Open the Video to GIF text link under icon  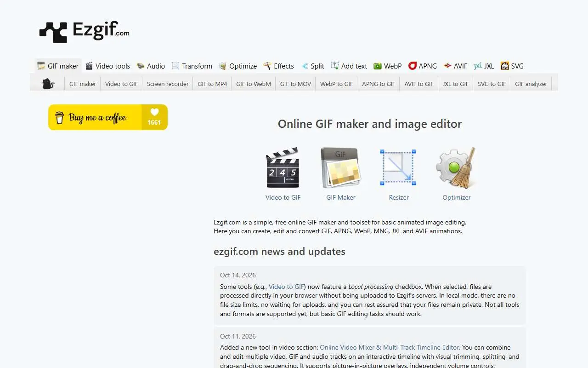(283, 197)
